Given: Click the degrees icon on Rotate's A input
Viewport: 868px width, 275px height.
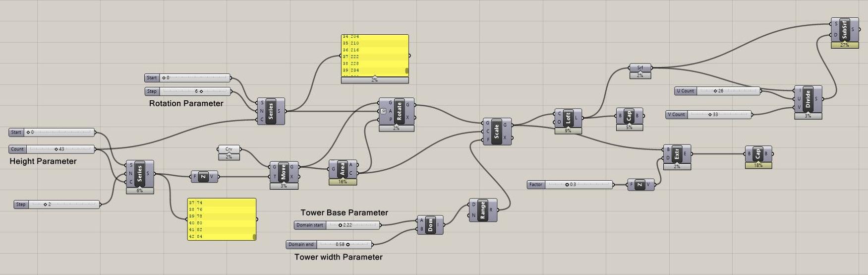Looking at the screenshot, I should [383, 111].
